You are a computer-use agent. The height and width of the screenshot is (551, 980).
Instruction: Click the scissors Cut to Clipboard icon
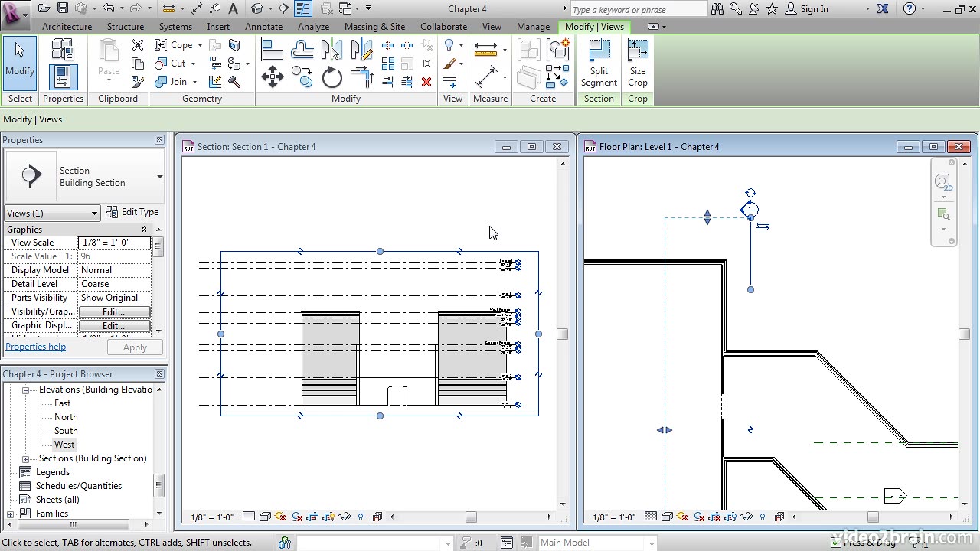138,45
